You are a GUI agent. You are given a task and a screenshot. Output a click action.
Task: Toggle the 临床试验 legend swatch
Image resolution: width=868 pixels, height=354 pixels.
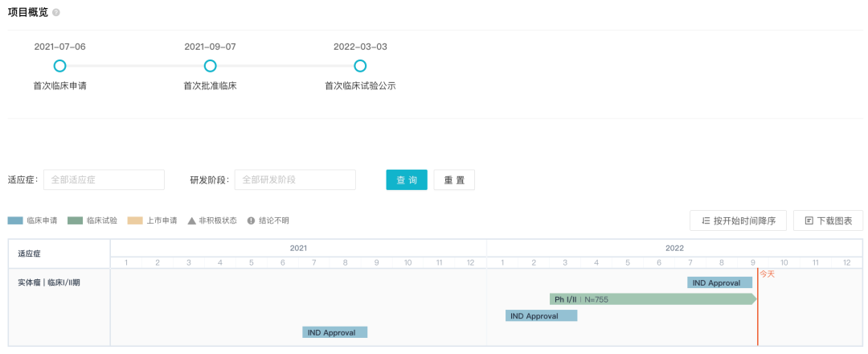point(76,220)
